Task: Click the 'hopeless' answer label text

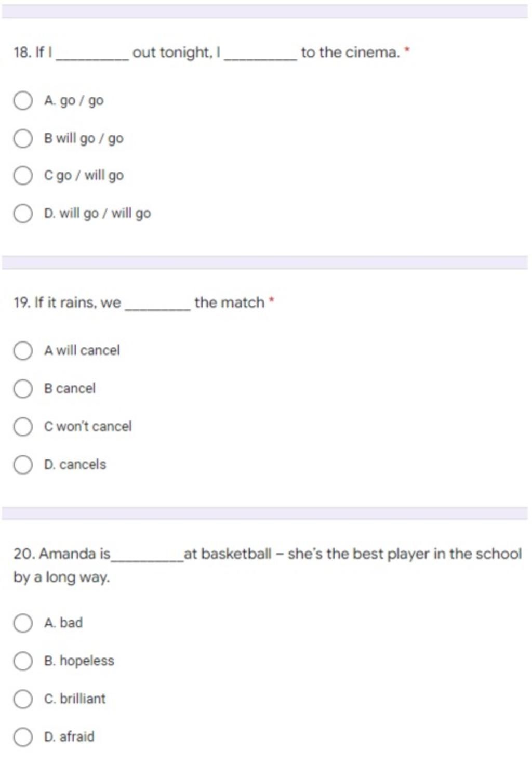Action: click(x=87, y=661)
